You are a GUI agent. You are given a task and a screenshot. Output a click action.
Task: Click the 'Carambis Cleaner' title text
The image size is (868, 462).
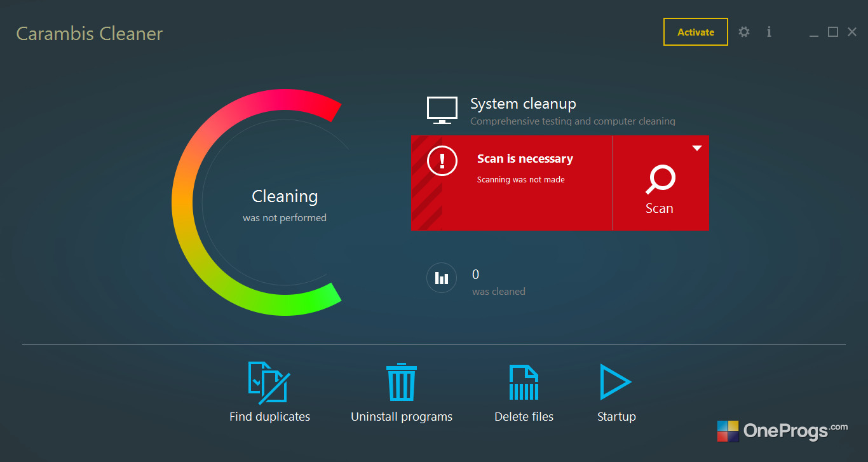pos(90,34)
